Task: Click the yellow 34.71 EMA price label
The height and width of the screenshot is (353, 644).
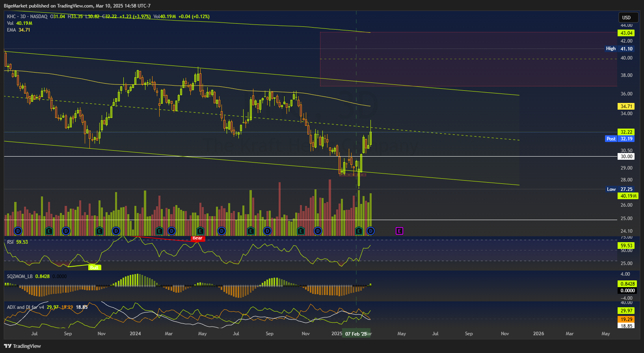Action: tap(626, 106)
